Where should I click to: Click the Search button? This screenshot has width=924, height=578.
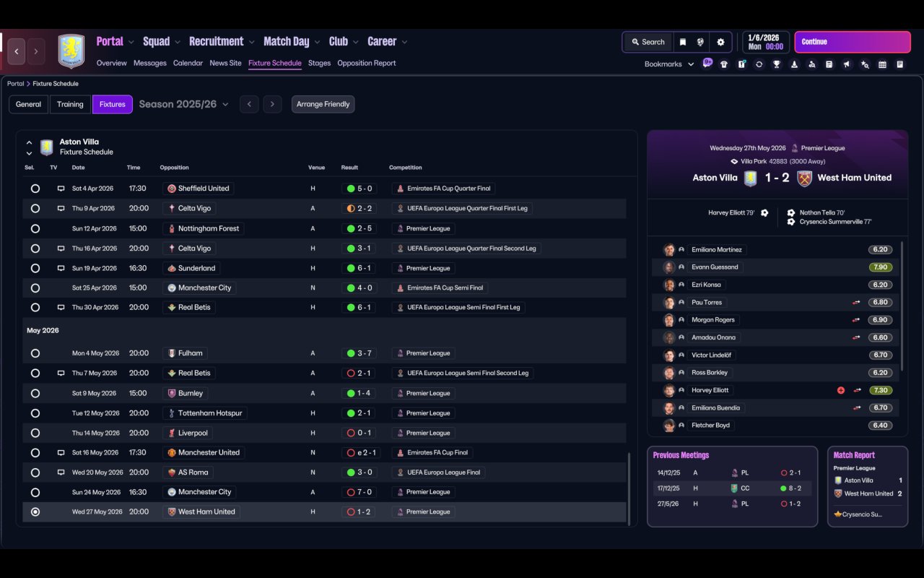coord(648,42)
